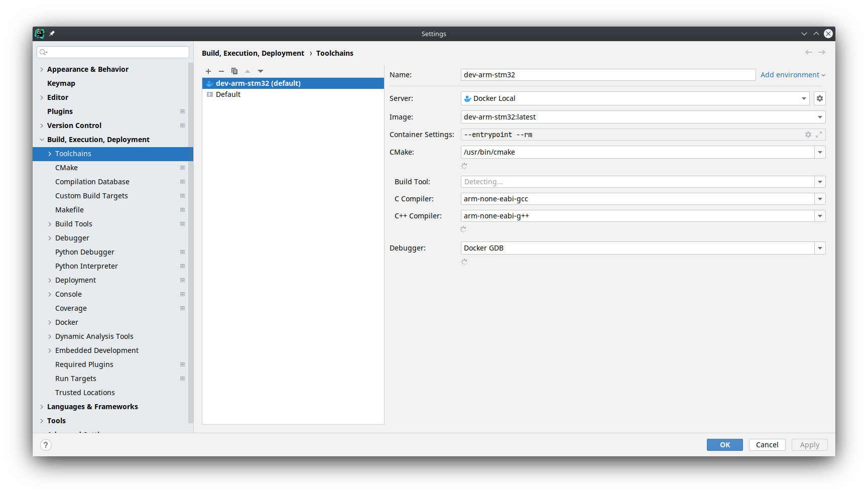
Task: Open the CMake settings page
Action: (x=66, y=168)
